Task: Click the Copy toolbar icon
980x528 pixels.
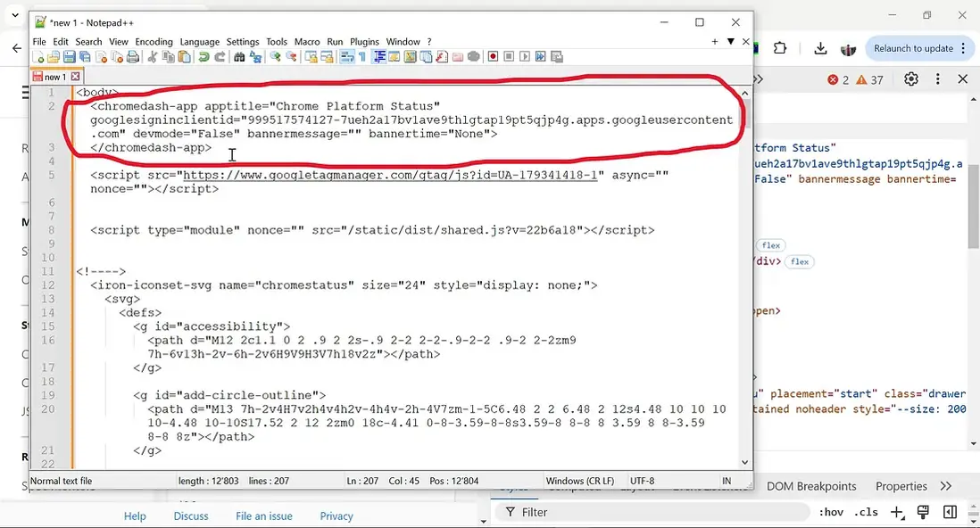Action: [168, 57]
